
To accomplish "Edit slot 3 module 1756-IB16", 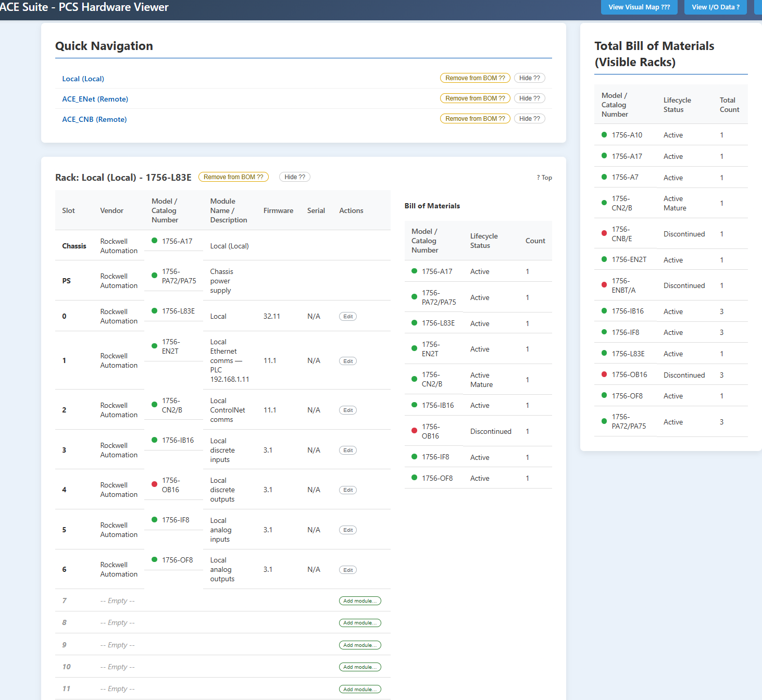I will (348, 451).
